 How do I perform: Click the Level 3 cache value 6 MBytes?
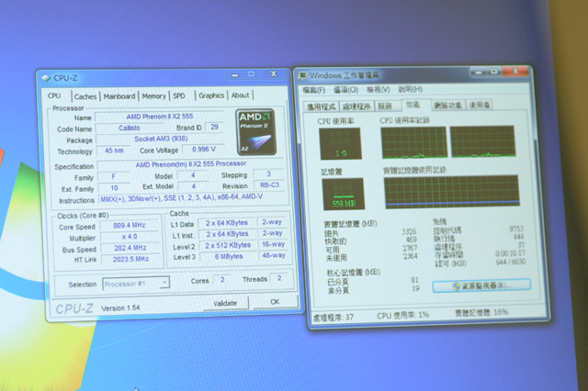point(229,257)
